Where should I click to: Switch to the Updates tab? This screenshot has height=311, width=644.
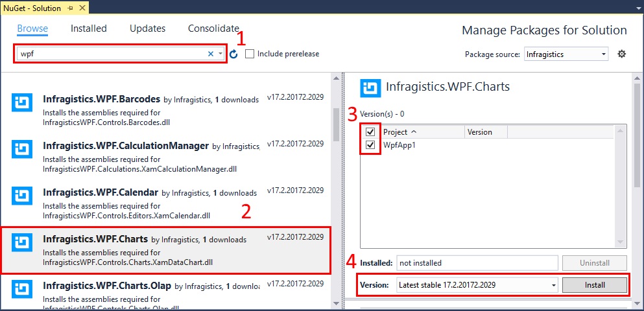[x=147, y=29]
